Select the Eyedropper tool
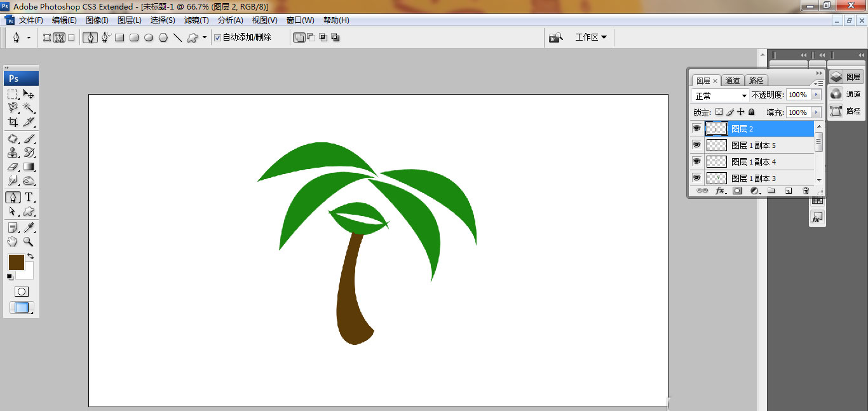Image resolution: width=868 pixels, height=411 pixels. point(29,227)
